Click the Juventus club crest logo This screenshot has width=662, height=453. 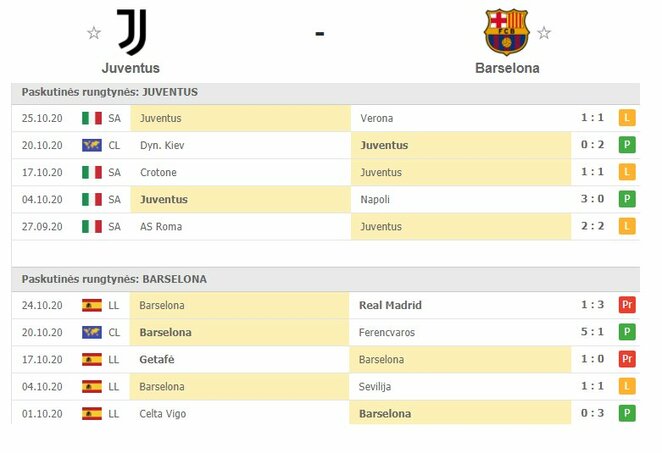[x=131, y=31]
